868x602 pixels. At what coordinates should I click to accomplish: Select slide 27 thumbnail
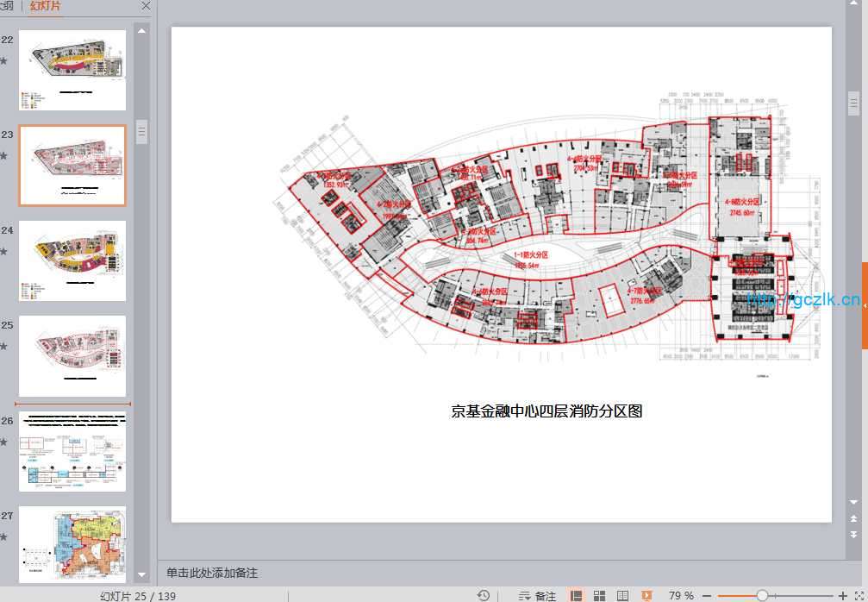click(x=72, y=543)
